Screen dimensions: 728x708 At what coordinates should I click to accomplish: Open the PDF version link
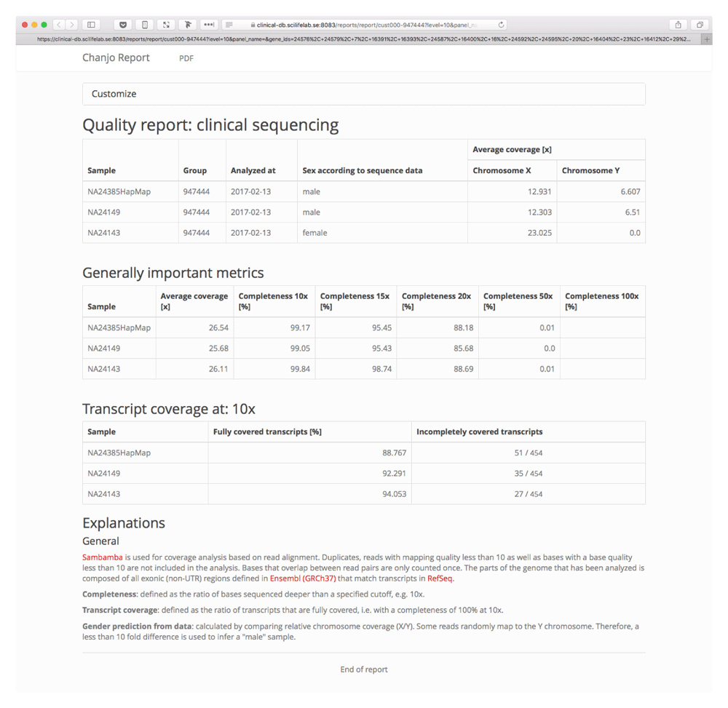tap(186, 58)
